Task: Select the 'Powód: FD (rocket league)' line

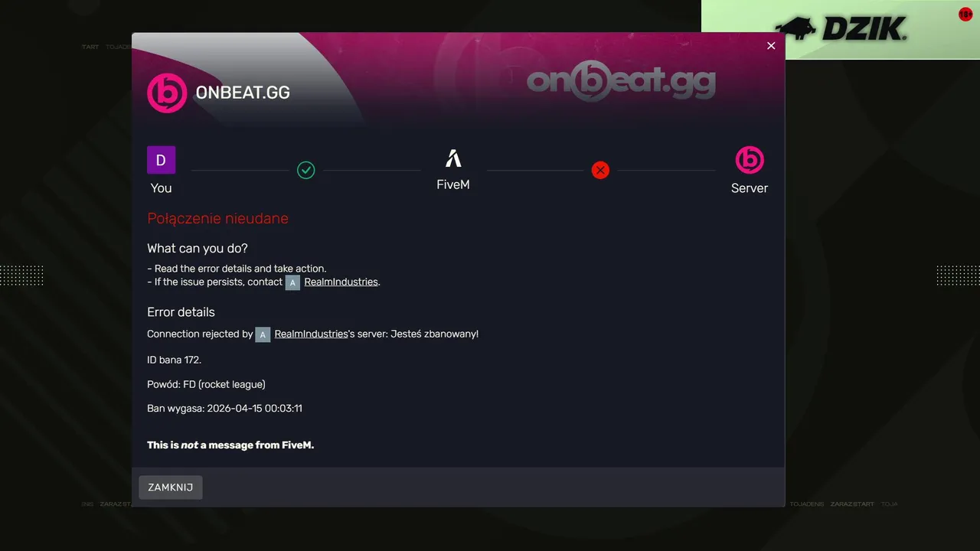Action: point(206,384)
